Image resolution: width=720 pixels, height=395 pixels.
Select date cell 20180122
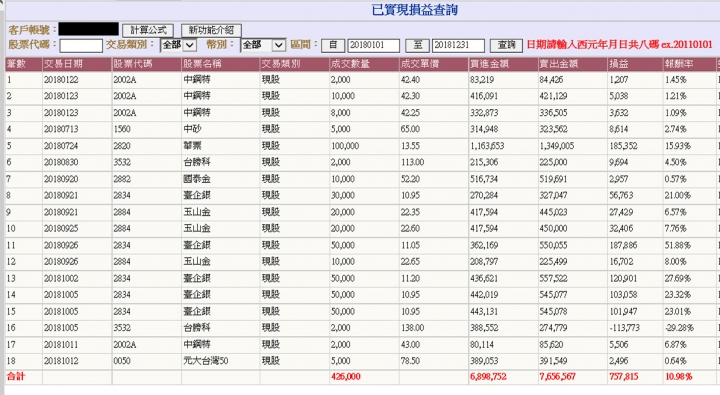coord(61,80)
